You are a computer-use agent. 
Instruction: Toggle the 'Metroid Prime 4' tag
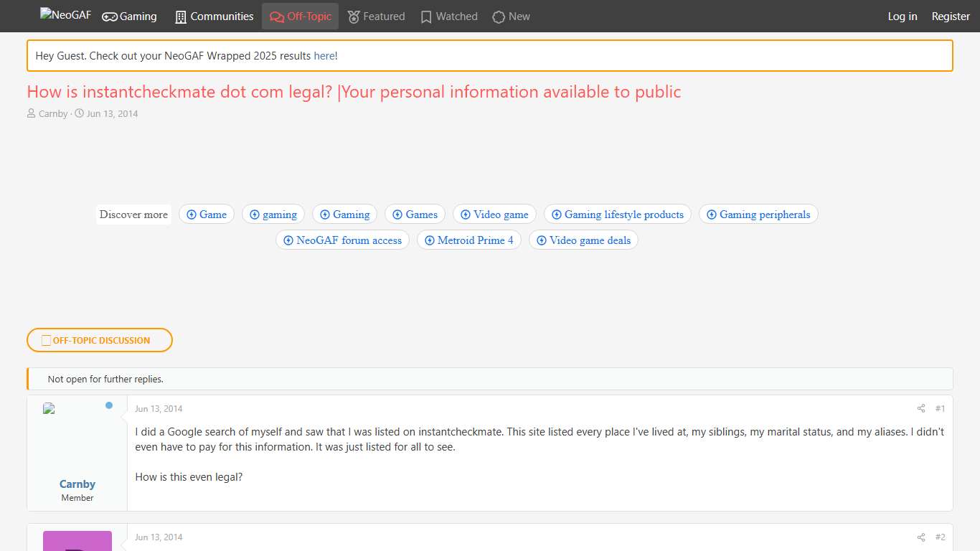(x=469, y=240)
